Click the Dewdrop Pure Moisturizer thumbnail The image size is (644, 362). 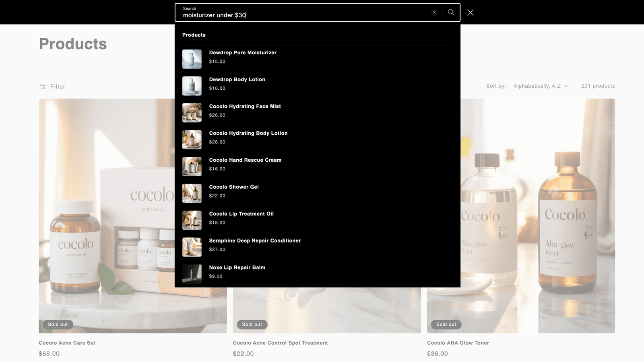pos(192,59)
